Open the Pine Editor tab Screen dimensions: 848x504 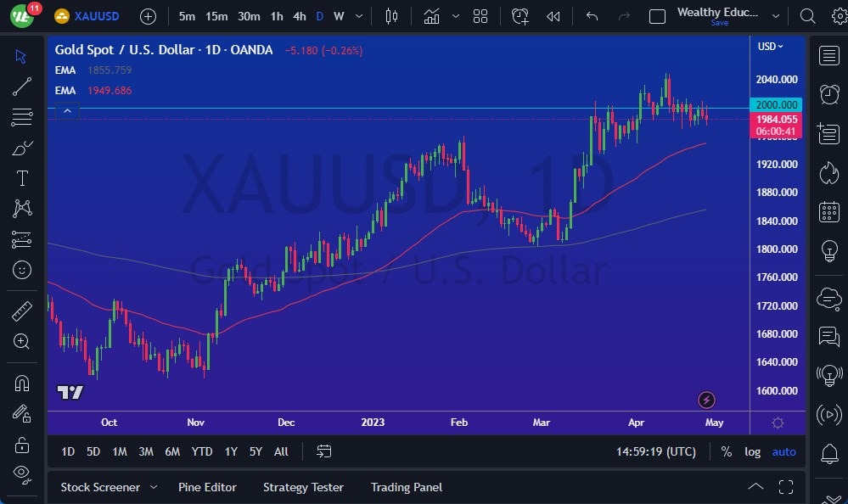pyautogui.click(x=207, y=487)
